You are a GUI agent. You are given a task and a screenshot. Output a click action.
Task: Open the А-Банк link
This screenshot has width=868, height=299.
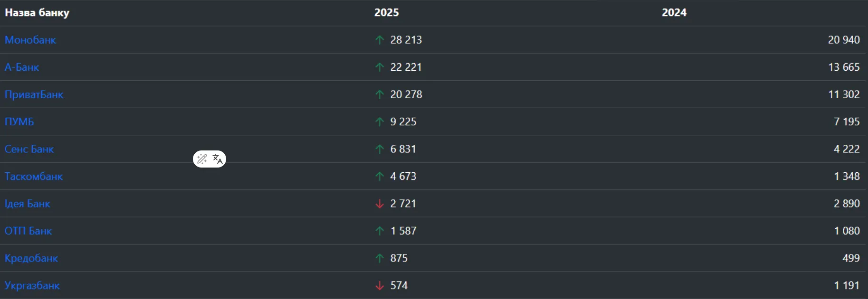coord(22,67)
